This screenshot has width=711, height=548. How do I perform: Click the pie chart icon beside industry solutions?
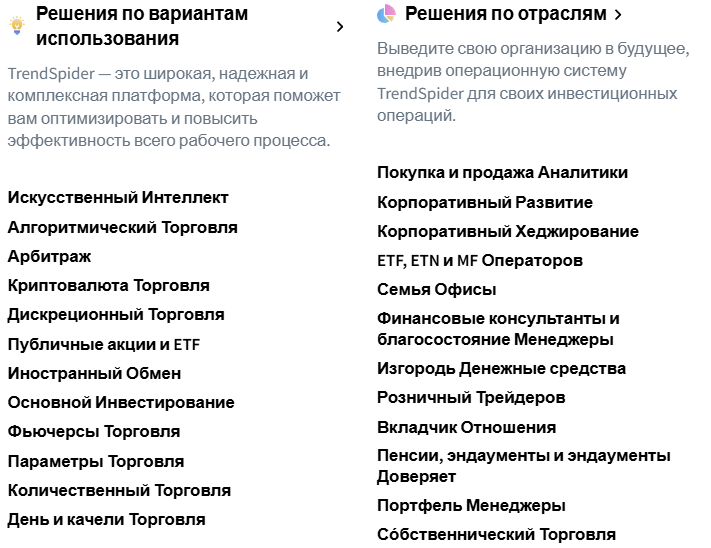pyautogui.click(x=387, y=14)
